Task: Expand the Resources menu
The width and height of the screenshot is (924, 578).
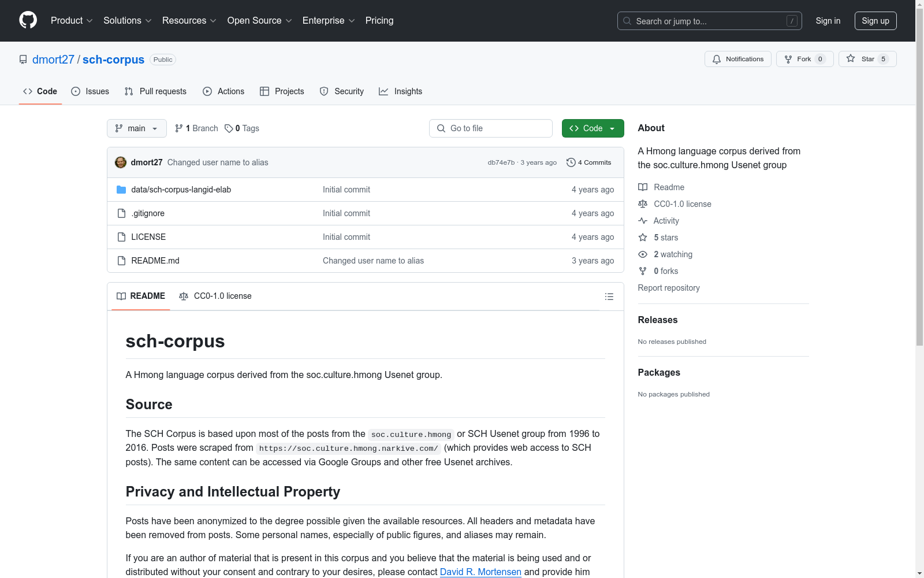Action: 189,21
